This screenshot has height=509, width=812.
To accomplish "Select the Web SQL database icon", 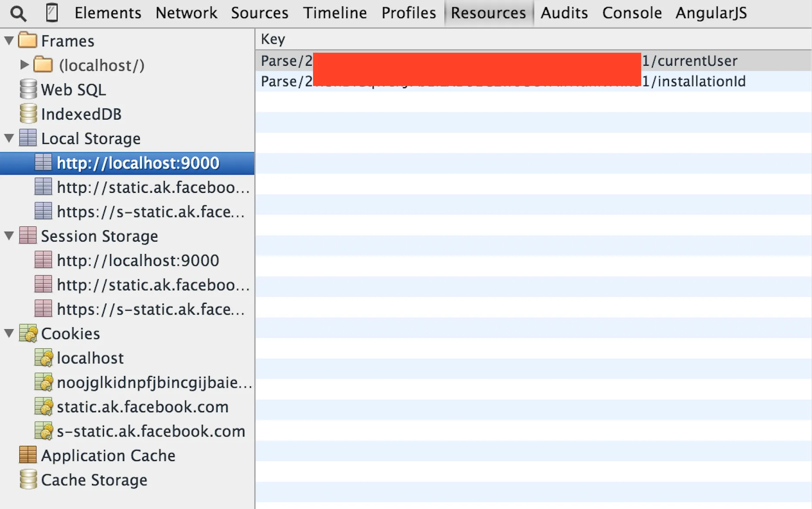I will [x=28, y=89].
